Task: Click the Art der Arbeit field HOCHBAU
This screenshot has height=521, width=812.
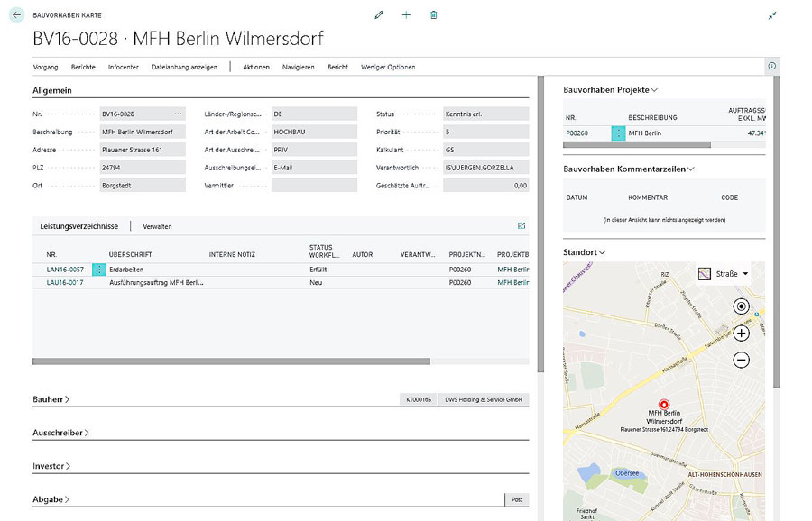Action: click(x=314, y=132)
